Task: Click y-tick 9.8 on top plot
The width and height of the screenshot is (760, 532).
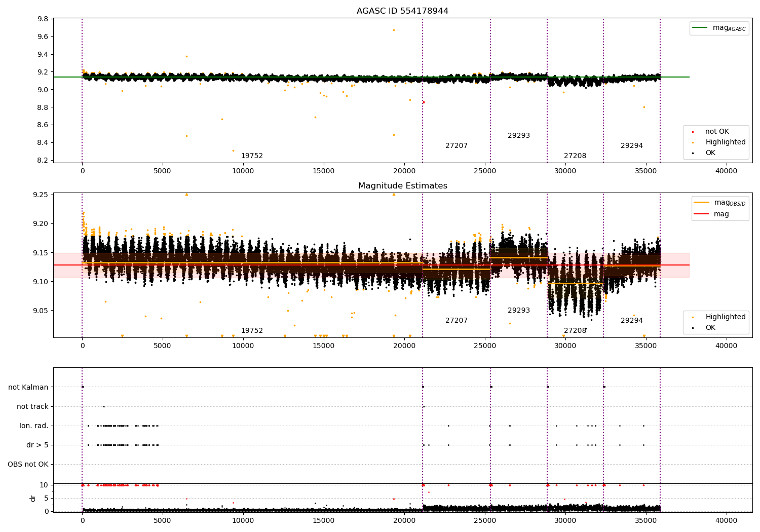Action: 43,19
